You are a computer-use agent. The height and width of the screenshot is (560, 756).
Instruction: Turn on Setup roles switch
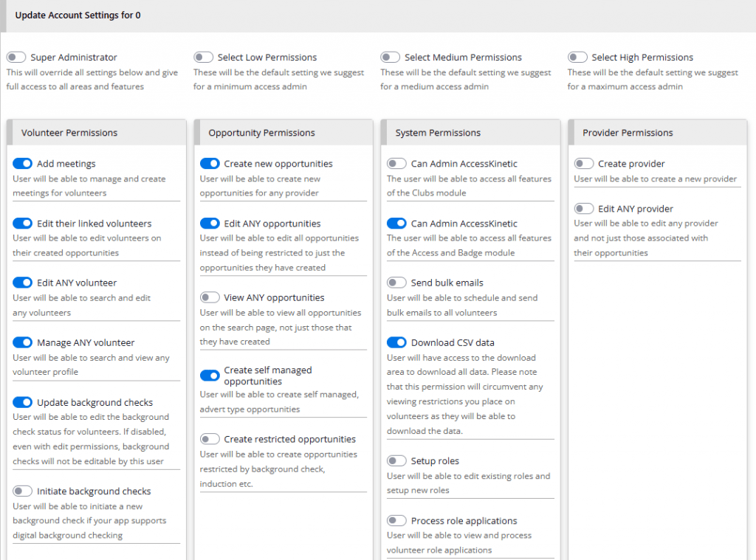[396, 461]
